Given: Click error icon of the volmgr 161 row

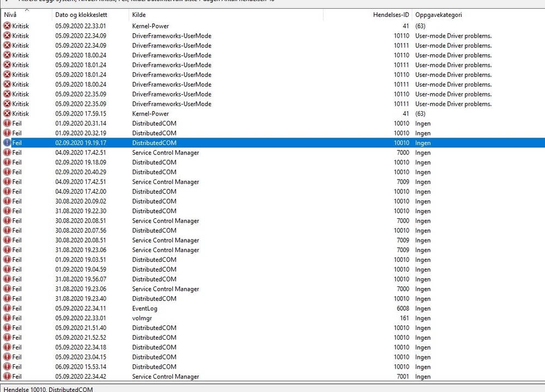Looking at the screenshot, I should tap(7, 317).
